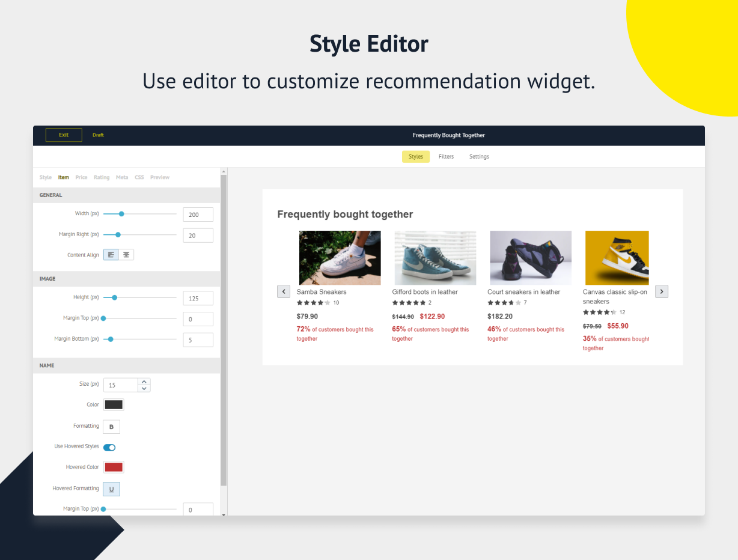Toggle bold Formatting button for name
Image resolution: width=738 pixels, height=560 pixels.
coord(111,427)
